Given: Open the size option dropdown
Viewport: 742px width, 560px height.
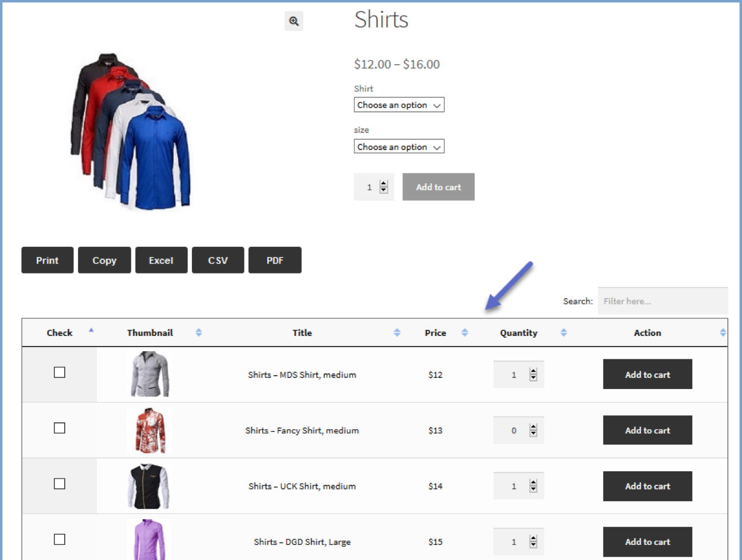Looking at the screenshot, I should click(x=399, y=146).
